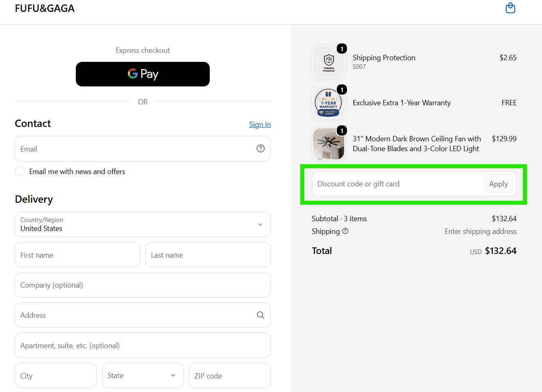Open the shopping bag cart icon
This screenshot has width=542, height=392.
click(x=510, y=8)
